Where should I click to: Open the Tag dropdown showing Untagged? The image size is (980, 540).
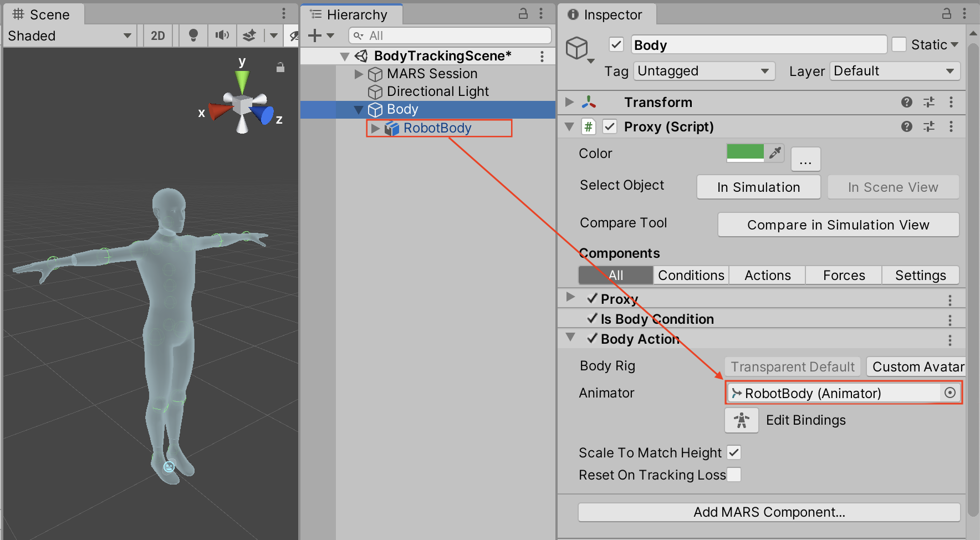tap(704, 71)
